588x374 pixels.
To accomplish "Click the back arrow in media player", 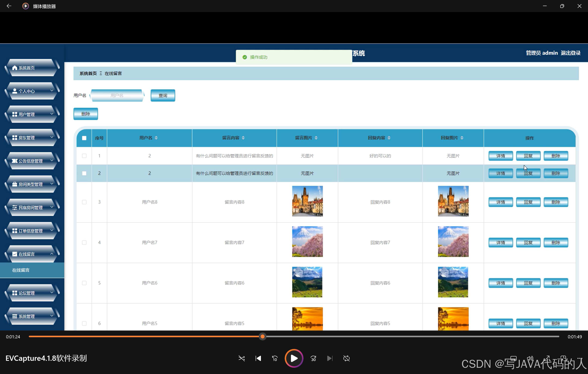I will click(9, 6).
